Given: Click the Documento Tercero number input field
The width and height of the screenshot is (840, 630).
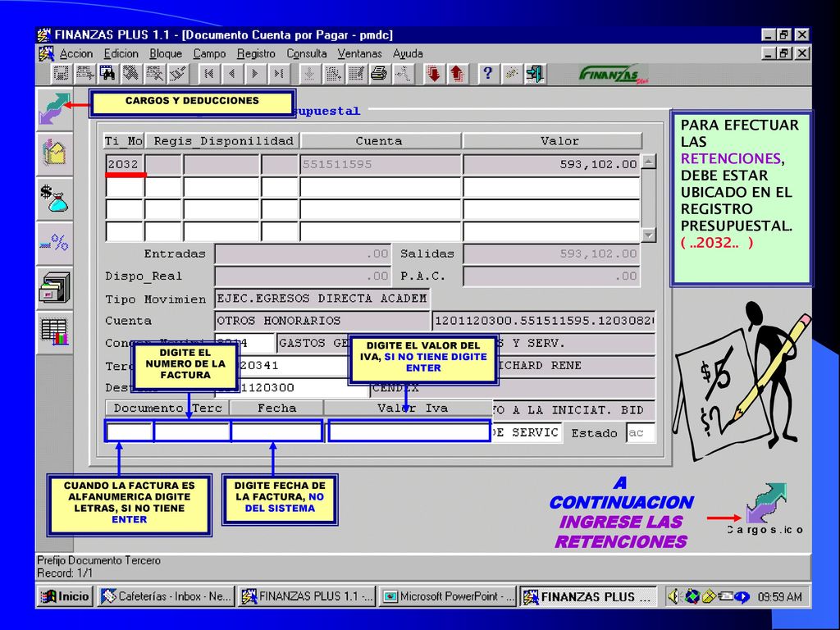Looking at the screenshot, I should (x=192, y=431).
